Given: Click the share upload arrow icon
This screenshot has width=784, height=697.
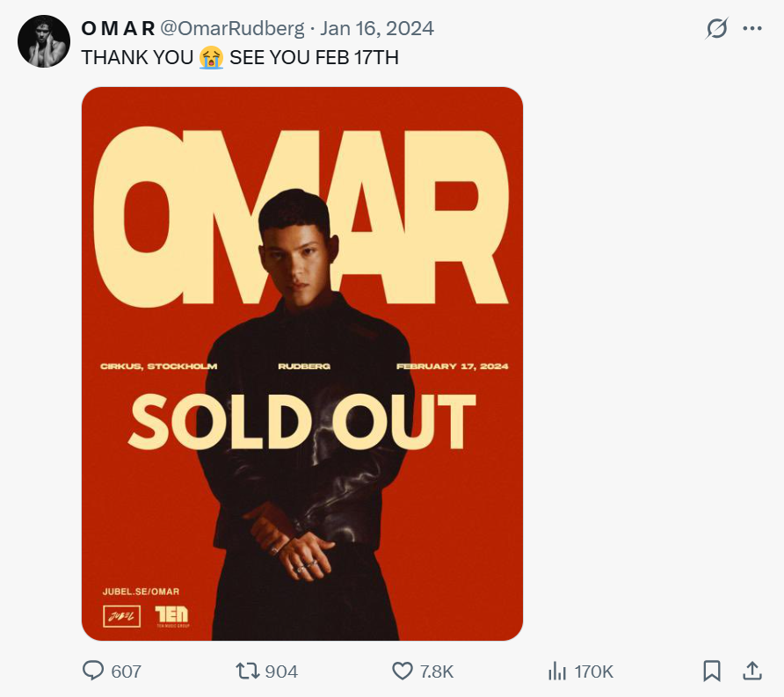Looking at the screenshot, I should click(x=752, y=671).
